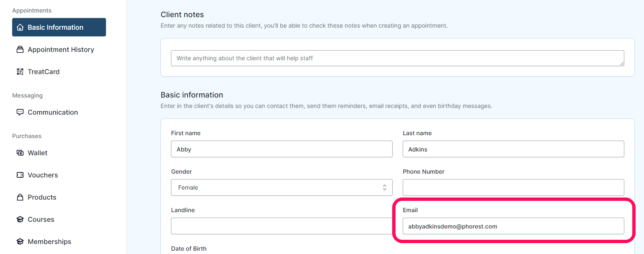644x254 pixels.
Task: Click the Communication chat bubble icon
Action: [20, 113]
